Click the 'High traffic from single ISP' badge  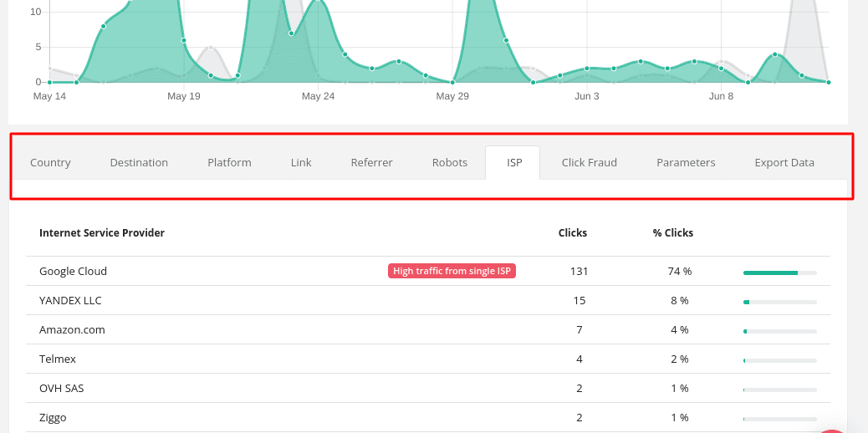pos(452,271)
